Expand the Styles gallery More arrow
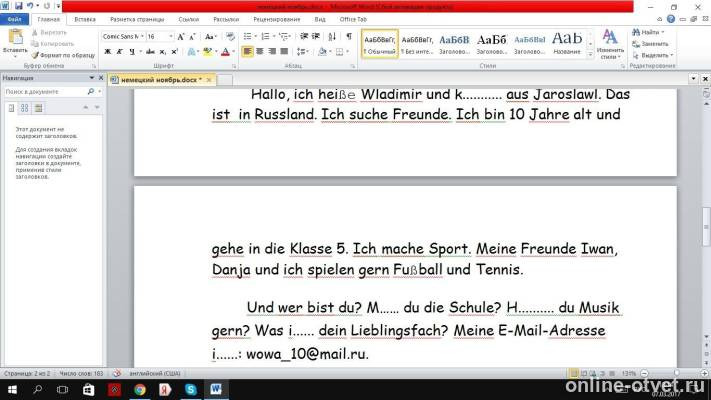 [x=590, y=55]
